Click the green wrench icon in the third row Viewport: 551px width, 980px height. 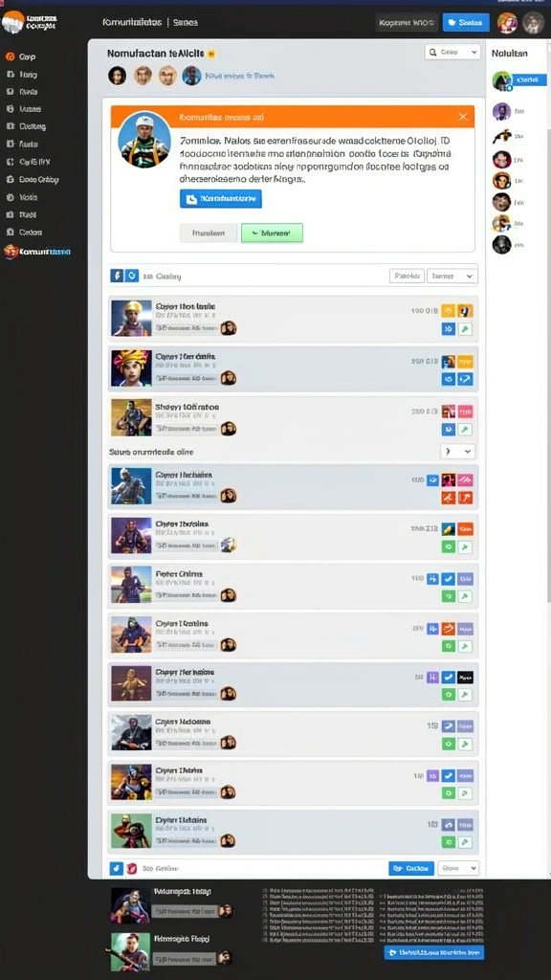(466, 430)
